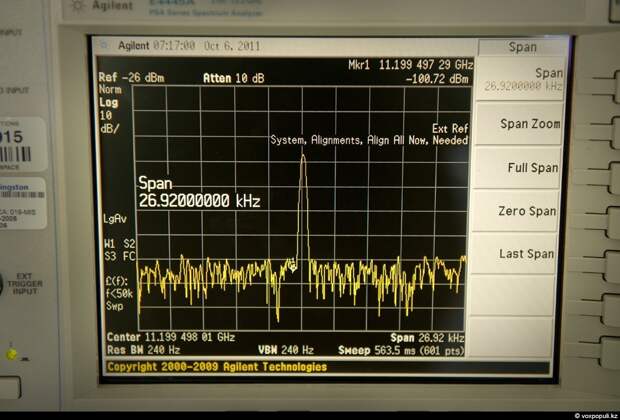Viewport: 620px width, 420px height.
Task: Click the Swp annotation
Action: pos(114,306)
